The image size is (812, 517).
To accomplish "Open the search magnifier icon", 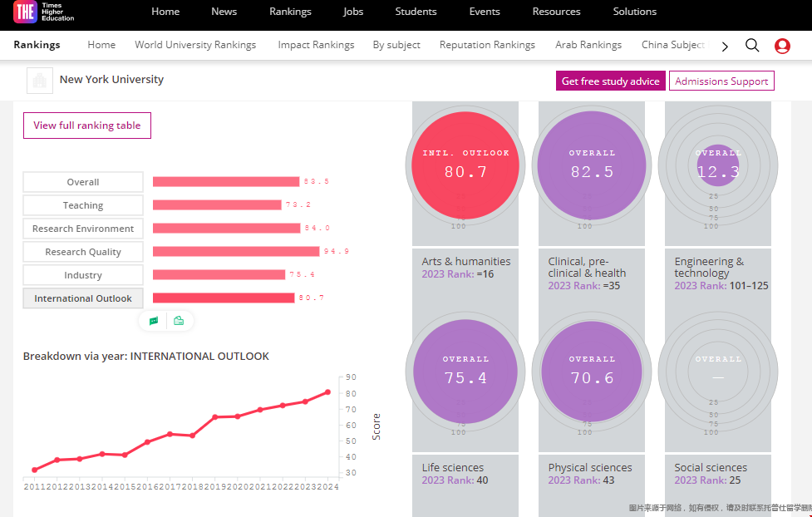I will tap(752, 46).
